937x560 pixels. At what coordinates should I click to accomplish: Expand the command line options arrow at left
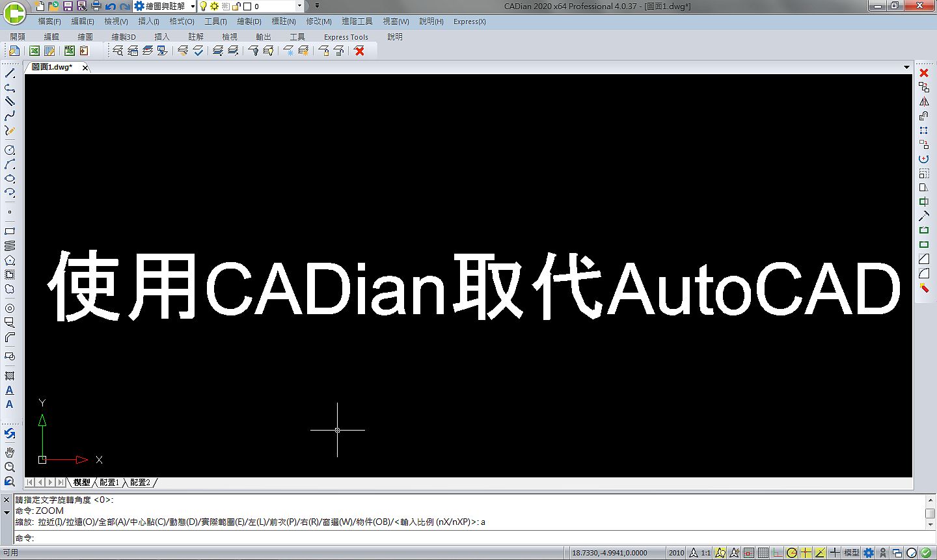[7, 513]
